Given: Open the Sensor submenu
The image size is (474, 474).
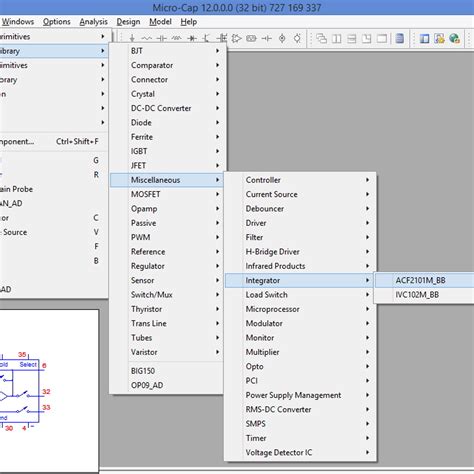Looking at the screenshot, I should click(168, 280).
